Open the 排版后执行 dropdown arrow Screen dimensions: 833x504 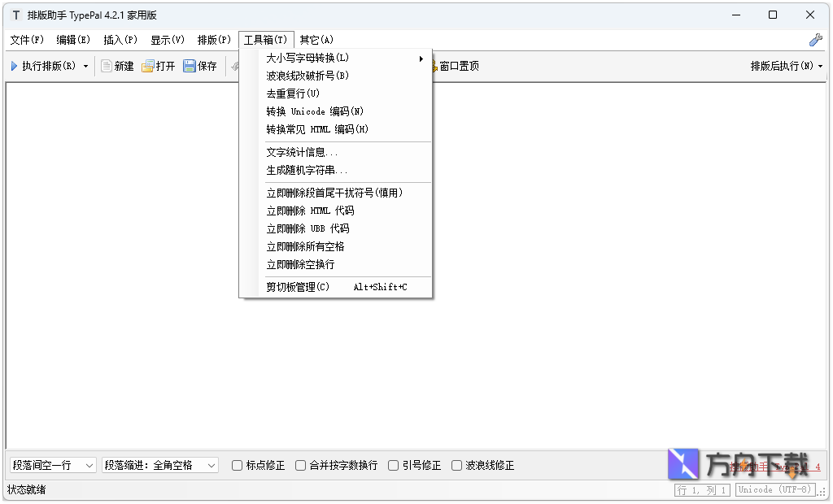pyautogui.click(x=818, y=66)
